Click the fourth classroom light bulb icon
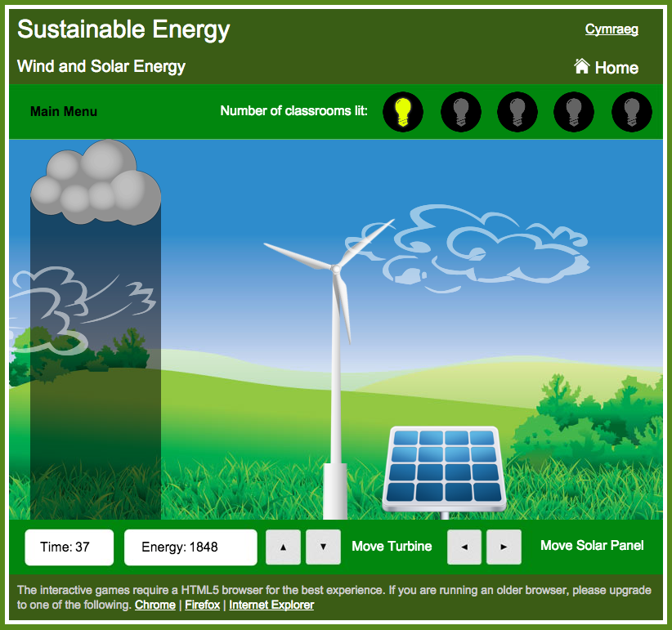The width and height of the screenshot is (672, 630). (574, 112)
